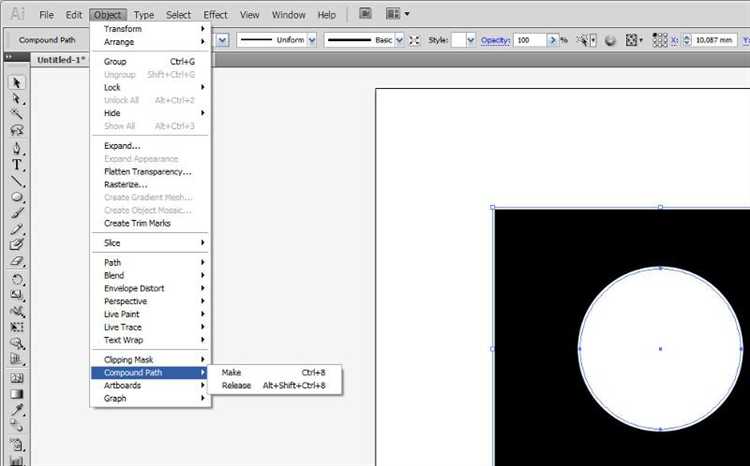Click the Go to Bridge icon
Viewport: 750px width, 466px height.
(x=365, y=14)
